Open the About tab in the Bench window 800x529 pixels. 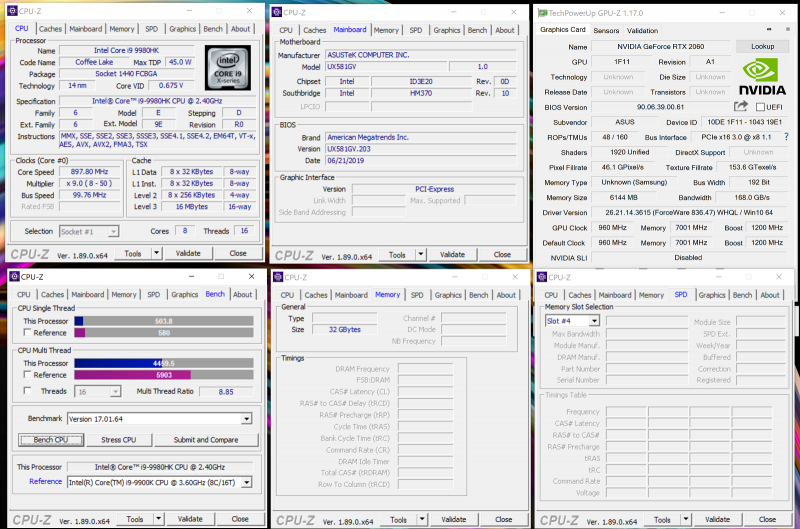tap(242, 294)
